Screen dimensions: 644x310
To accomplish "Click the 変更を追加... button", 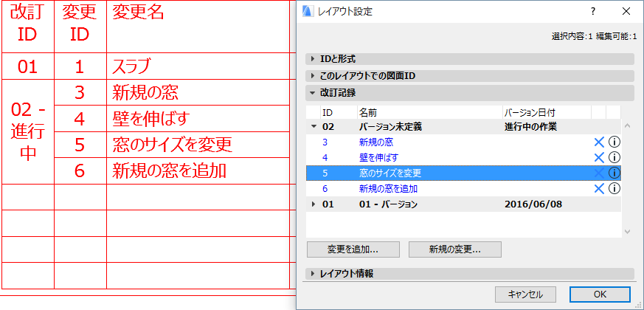I will click(x=353, y=249).
